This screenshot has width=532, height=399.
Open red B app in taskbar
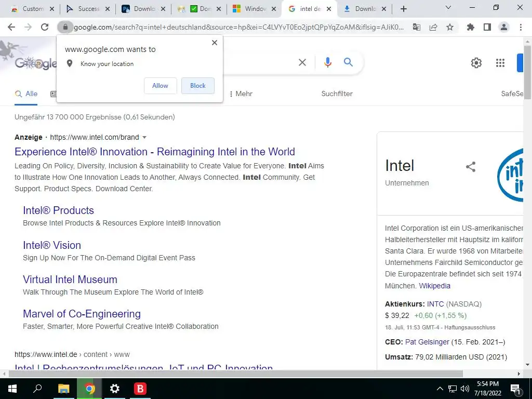tap(140, 389)
